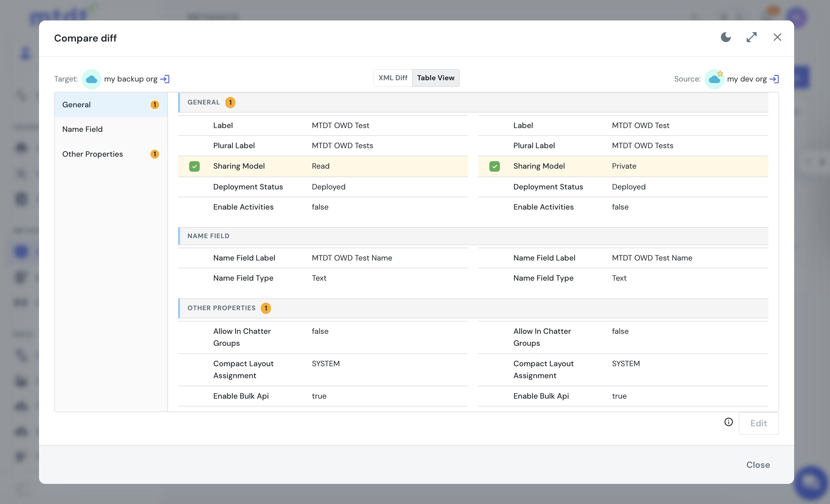Click source 'Allow In Chatter Groups' label

[542, 337]
